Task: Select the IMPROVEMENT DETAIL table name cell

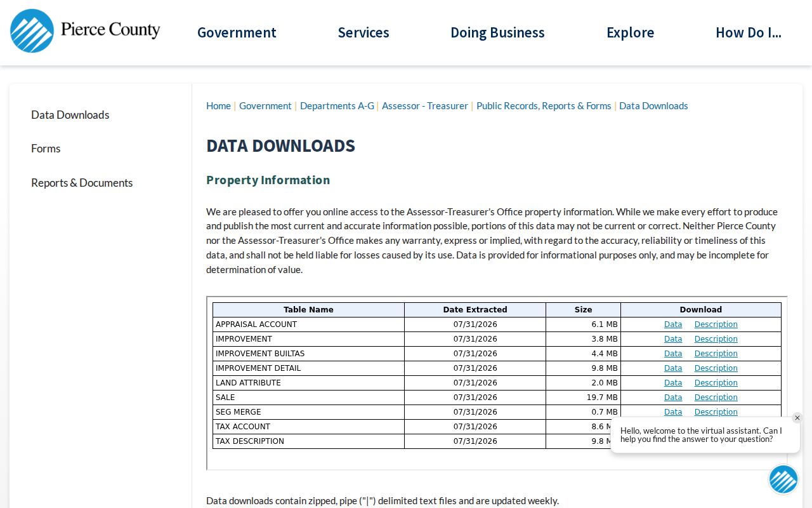Action: coord(308,368)
